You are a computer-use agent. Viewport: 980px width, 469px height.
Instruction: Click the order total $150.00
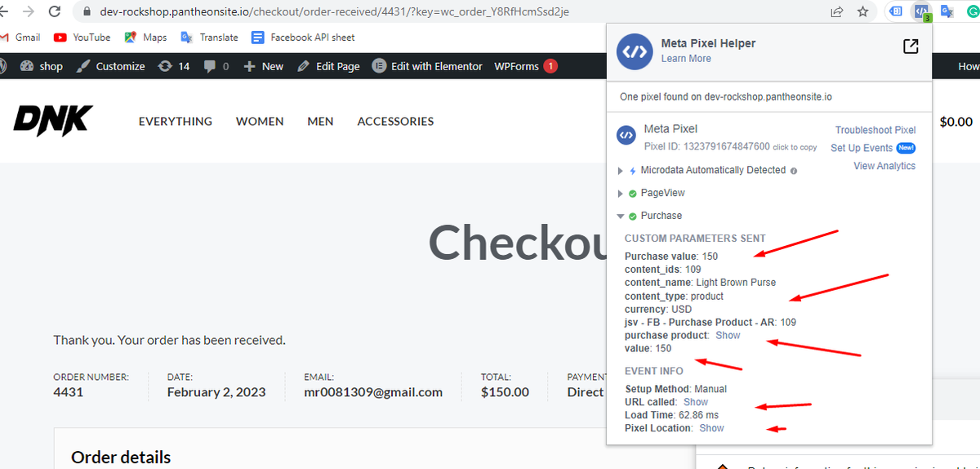(x=506, y=392)
